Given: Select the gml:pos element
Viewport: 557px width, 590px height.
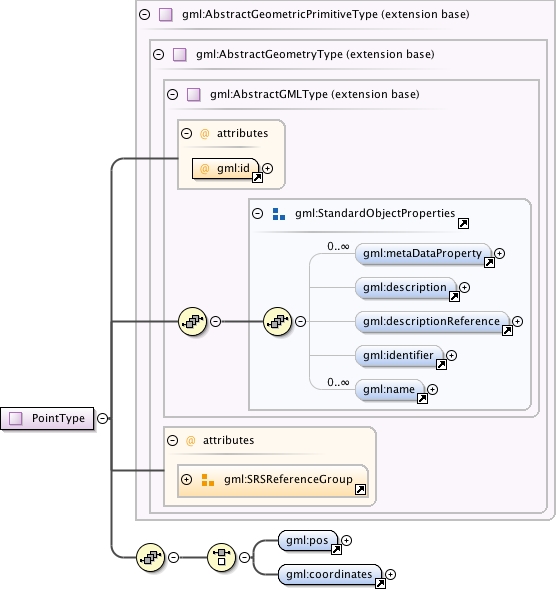Looking at the screenshot, I should pos(308,541).
